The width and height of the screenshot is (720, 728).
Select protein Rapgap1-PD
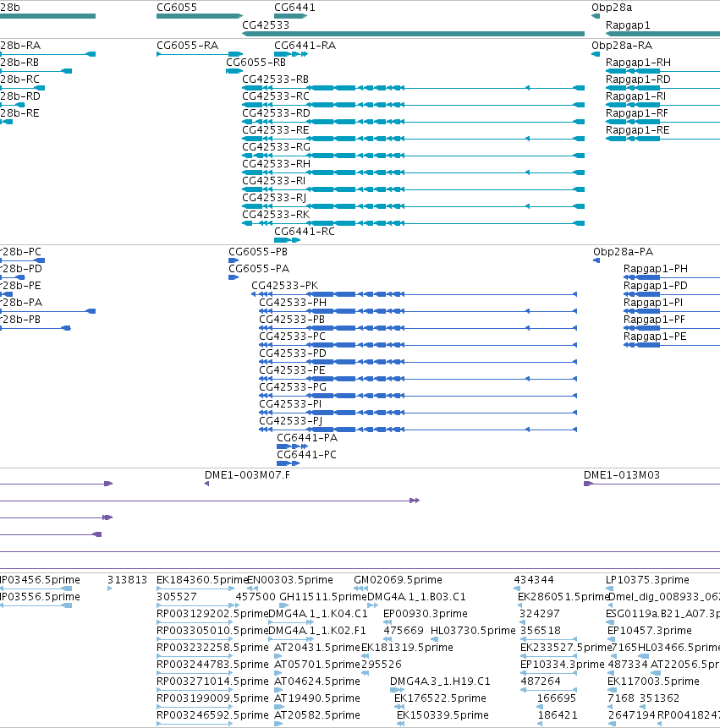(x=656, y=286)
